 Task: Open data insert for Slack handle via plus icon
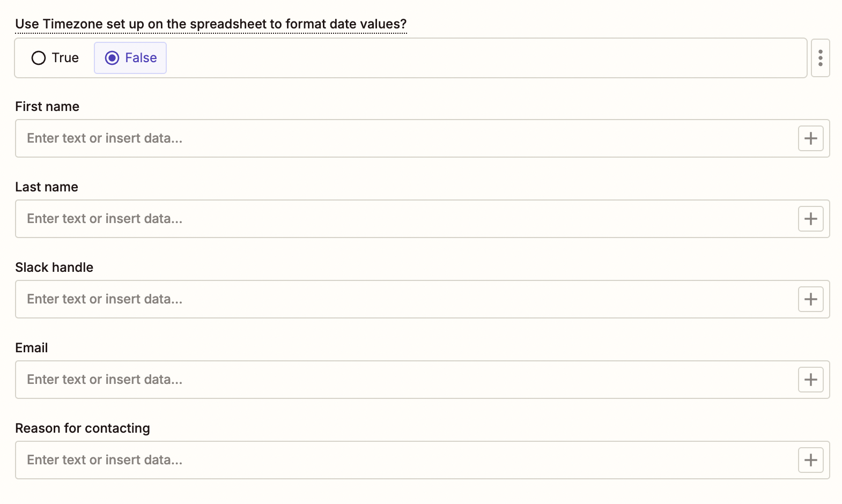pos(810,299)
